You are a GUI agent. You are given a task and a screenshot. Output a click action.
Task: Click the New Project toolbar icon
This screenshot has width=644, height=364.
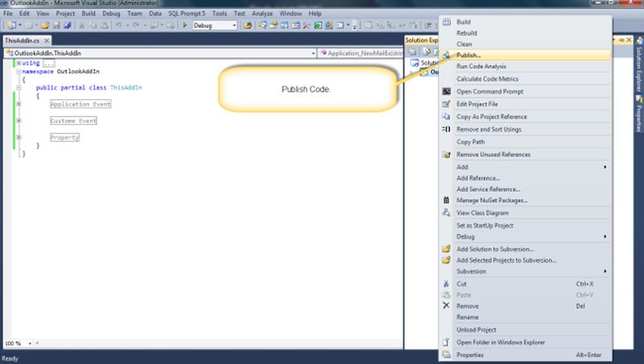[11, 26]
